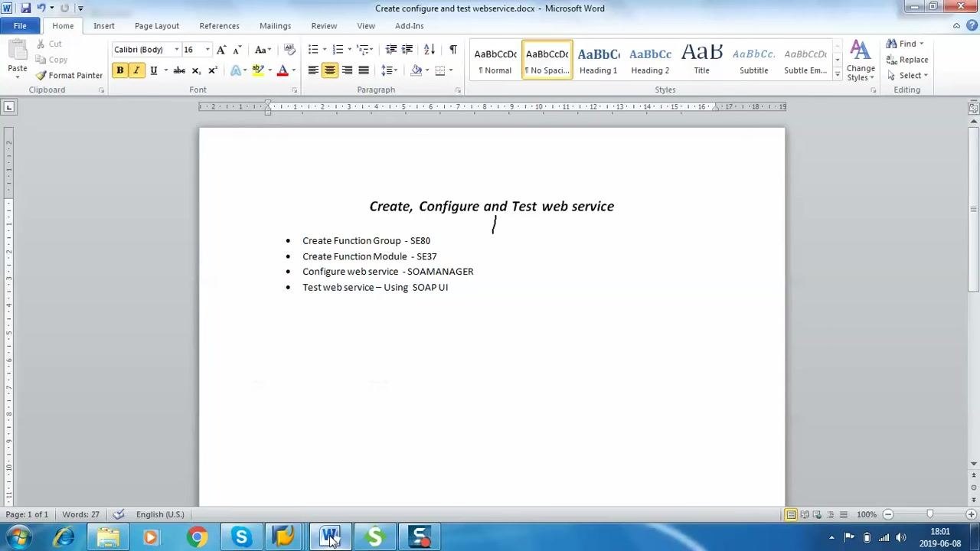Open the Review tab

[324, 26]
